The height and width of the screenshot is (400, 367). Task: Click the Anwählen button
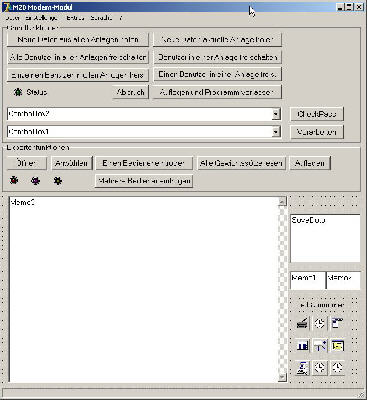[72, 163]
